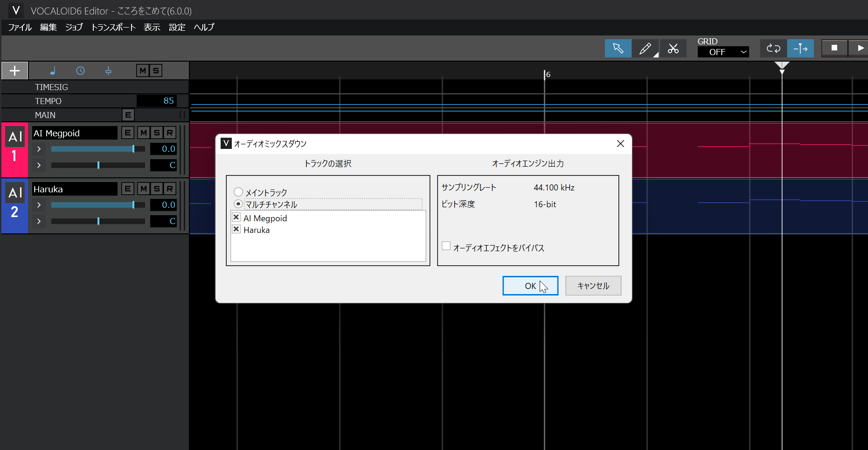Select the scissors cut tool
868x450 pixels.
(x=673, y=48)
